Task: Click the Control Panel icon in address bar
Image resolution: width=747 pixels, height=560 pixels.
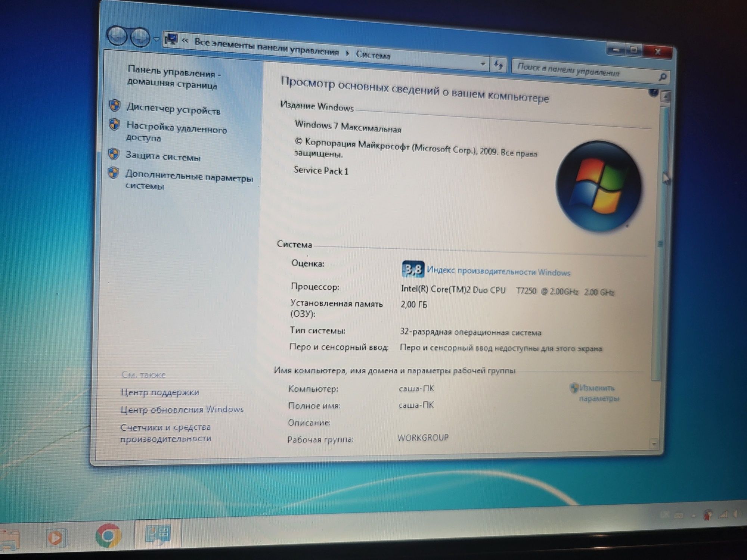Action: [171, 39]
